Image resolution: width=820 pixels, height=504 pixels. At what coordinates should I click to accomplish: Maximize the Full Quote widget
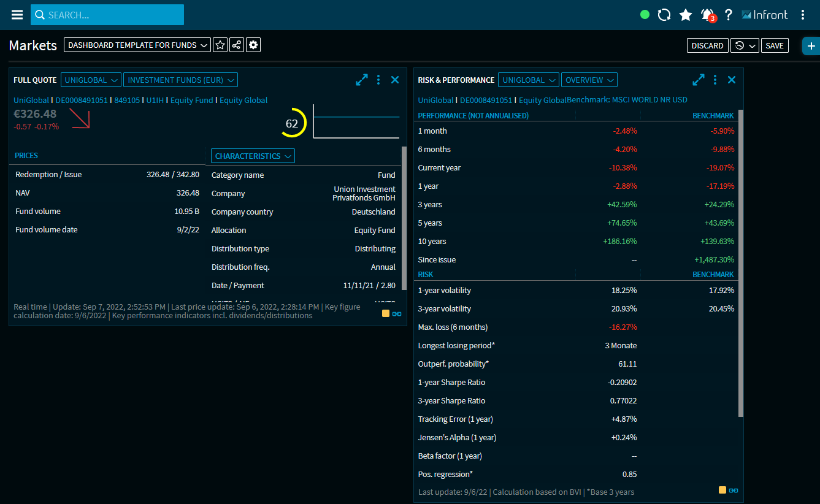point(362,80)
